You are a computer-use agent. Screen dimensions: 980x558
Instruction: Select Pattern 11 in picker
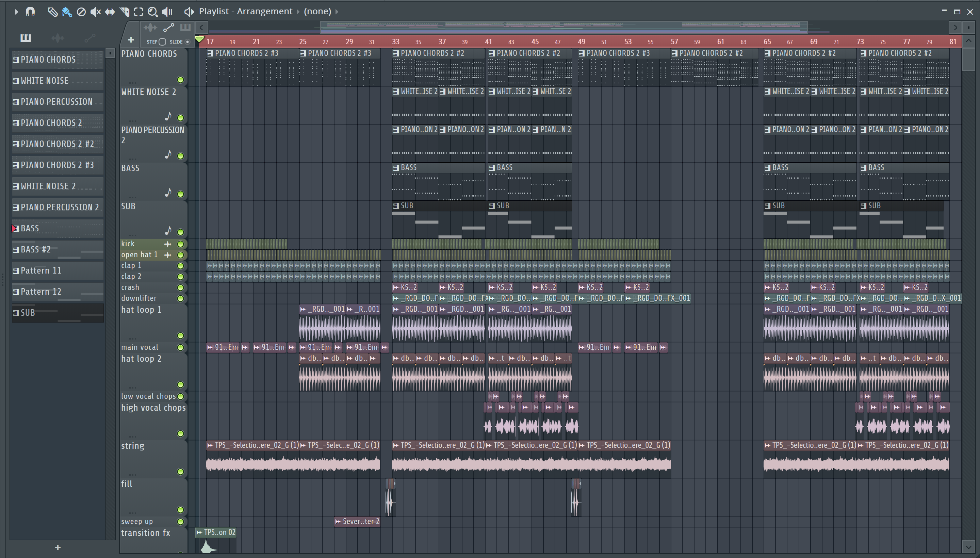tap(58, 270)
